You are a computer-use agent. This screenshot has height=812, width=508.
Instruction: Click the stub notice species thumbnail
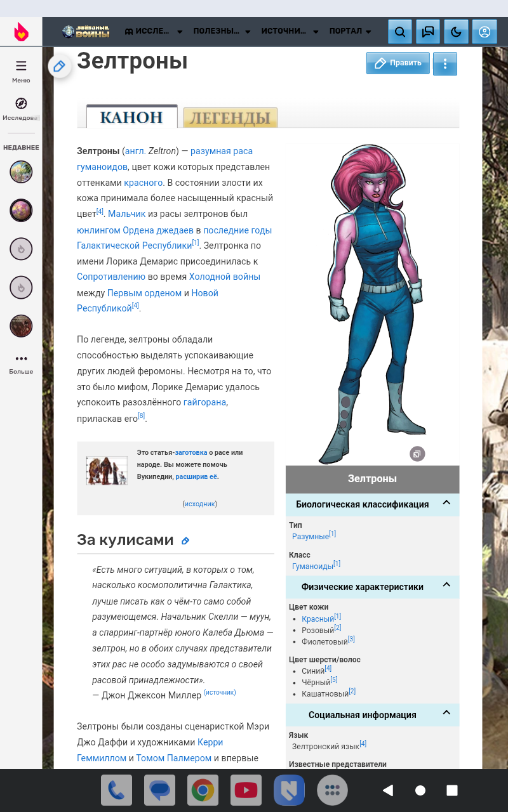point(107,471)
